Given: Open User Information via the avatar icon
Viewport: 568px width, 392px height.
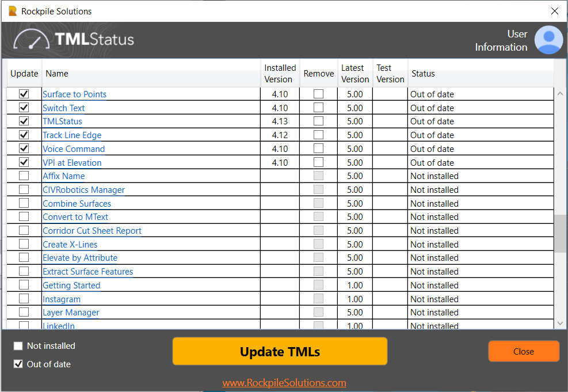Looking at the screenshot, I should 548,40.
